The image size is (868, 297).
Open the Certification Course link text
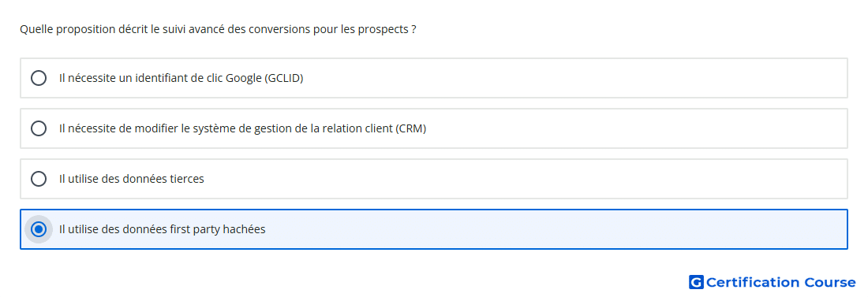780,282
